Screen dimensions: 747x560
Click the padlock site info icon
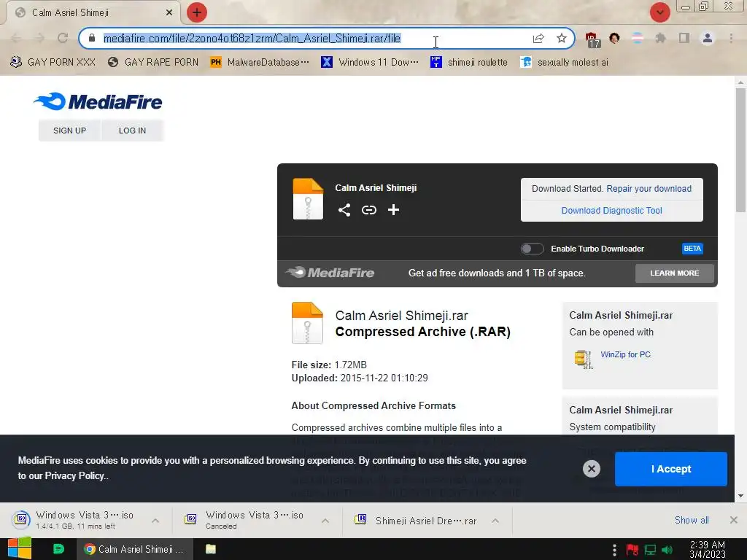pyautogui.click(x=92, y=38)
